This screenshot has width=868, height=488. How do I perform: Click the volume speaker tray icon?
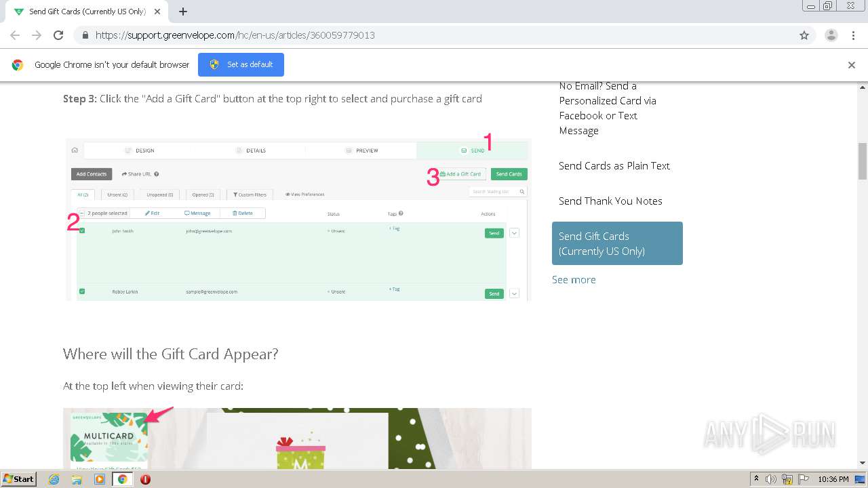click(771, 479)
